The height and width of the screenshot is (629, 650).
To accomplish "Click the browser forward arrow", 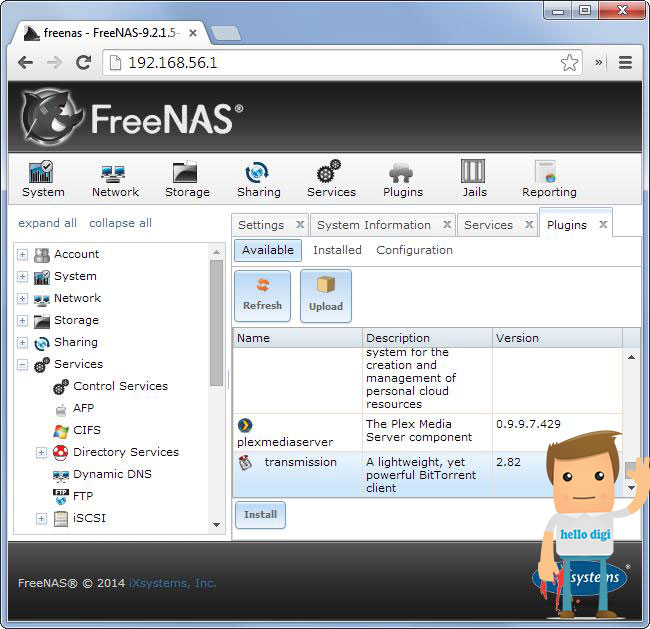I will (54, 63).
